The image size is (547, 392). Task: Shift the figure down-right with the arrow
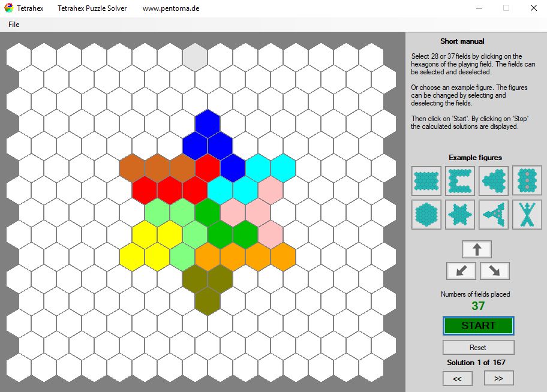pyautogui.click(x=495, y=271)
